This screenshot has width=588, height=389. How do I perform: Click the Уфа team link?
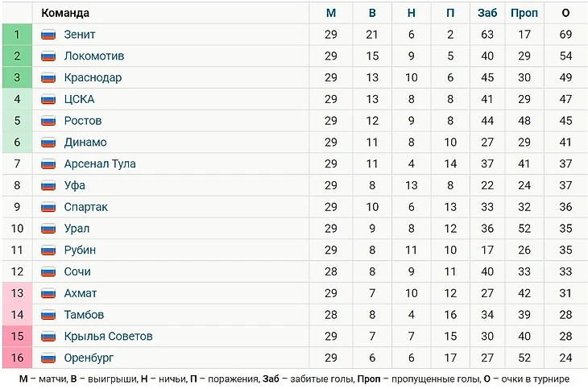click(74, 186)
